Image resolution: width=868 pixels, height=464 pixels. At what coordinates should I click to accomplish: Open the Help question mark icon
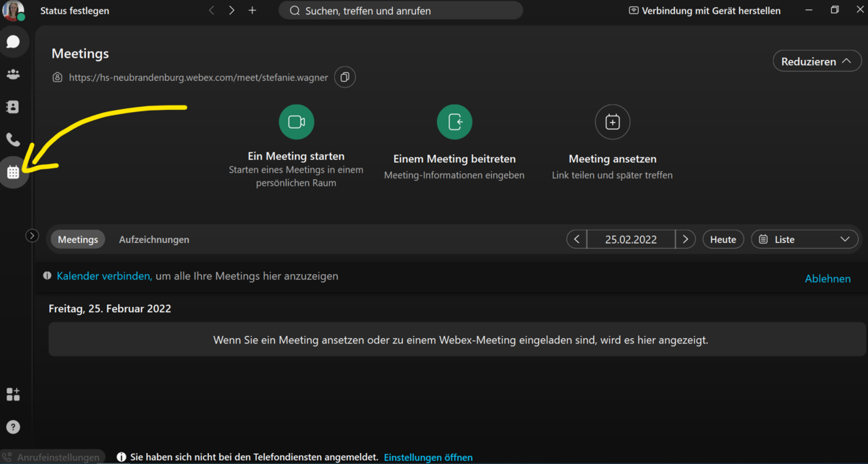point(13,427)
